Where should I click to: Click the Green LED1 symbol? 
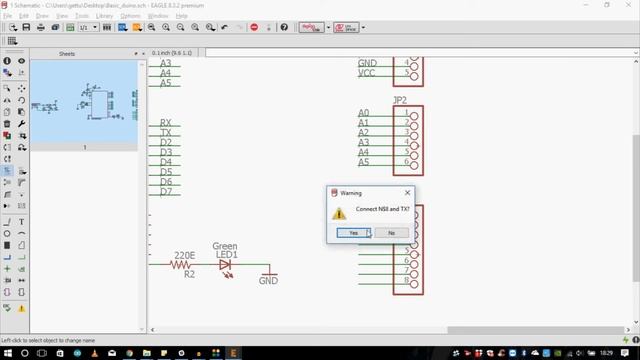225,265
